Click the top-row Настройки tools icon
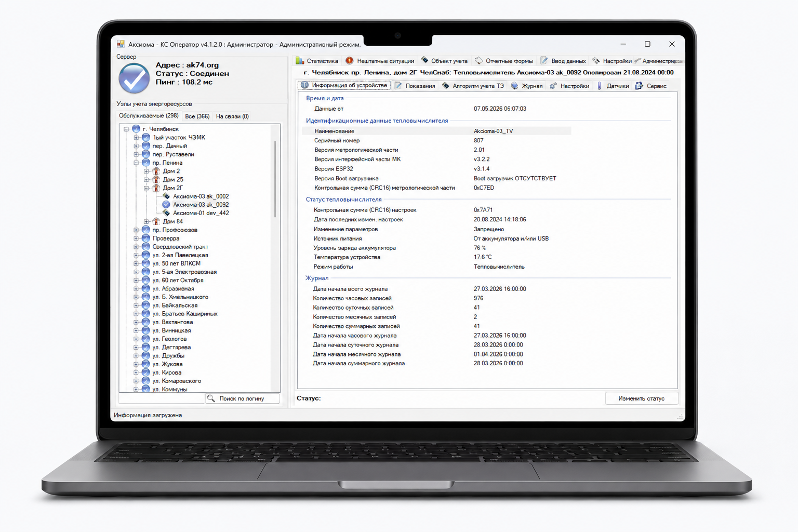The height and width of the screenshot is (532, 798). (x=596, y=61)
